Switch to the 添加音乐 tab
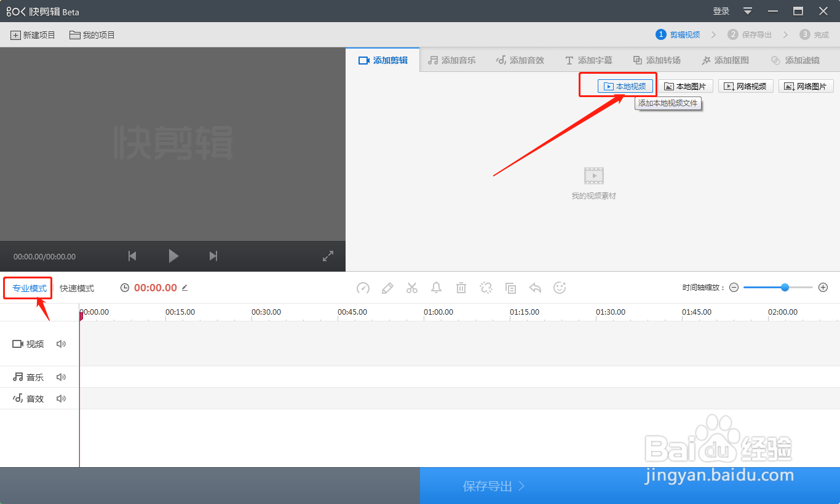840x504 pixels. point(452,60)
